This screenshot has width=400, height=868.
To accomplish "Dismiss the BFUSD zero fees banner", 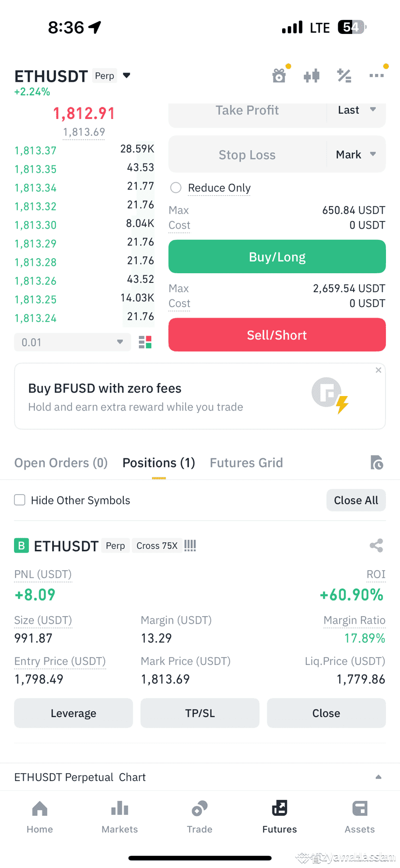I will 378,370.
